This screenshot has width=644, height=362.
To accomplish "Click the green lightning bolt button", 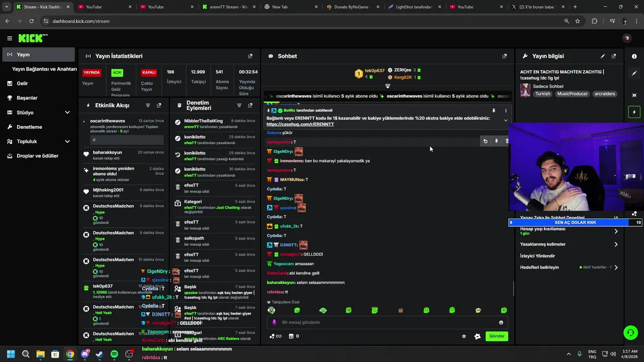I will click(634, 112).
